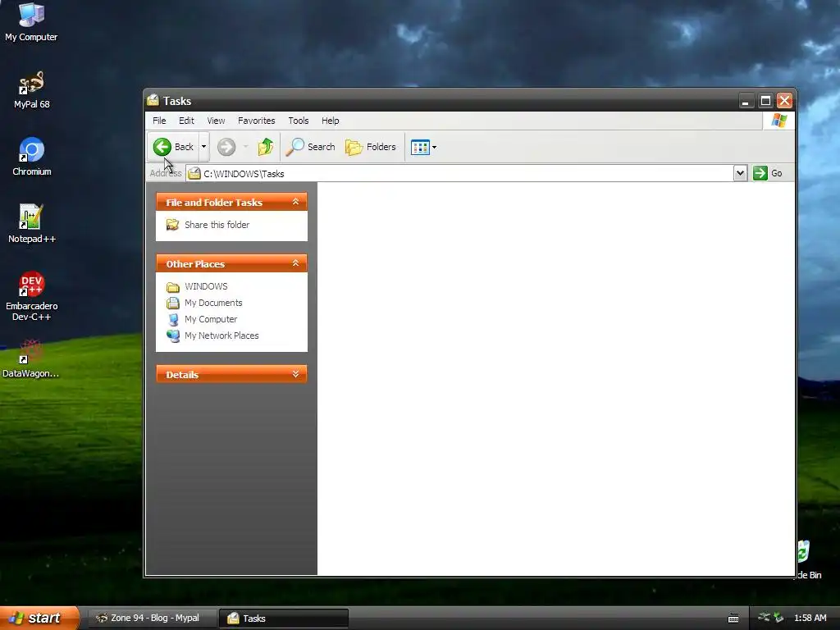Select the MyPal 68 desktop shortcut

pyautogui.click(x=32, y=90)
